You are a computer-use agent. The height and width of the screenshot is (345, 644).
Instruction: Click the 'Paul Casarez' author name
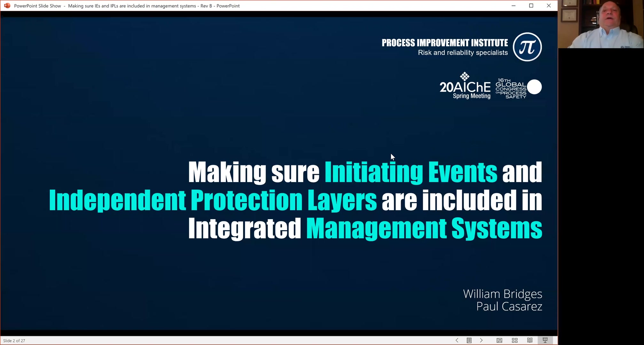(509, 306)
